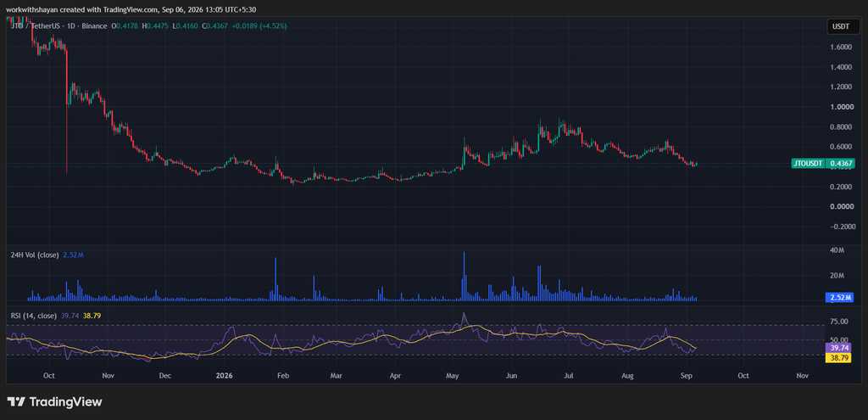The width and height of the screenshot is (868, 420).
Task: Click the purple 39.74 value in RSI legend
Action: [x=70, y=316]
